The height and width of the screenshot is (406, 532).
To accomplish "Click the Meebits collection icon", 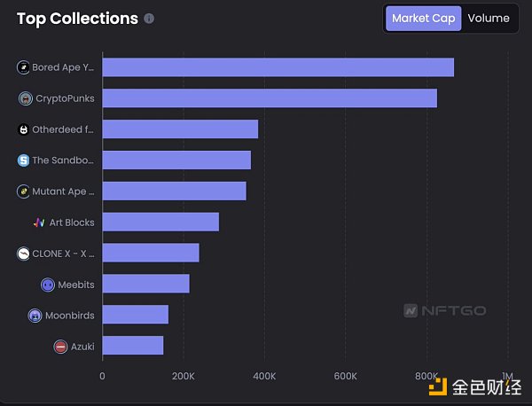I will point(48,285).
